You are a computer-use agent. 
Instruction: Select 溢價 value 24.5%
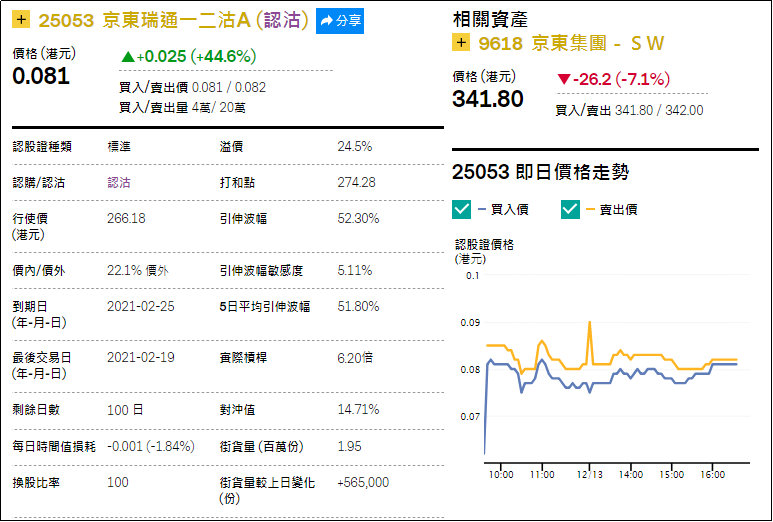click(354, 146)
